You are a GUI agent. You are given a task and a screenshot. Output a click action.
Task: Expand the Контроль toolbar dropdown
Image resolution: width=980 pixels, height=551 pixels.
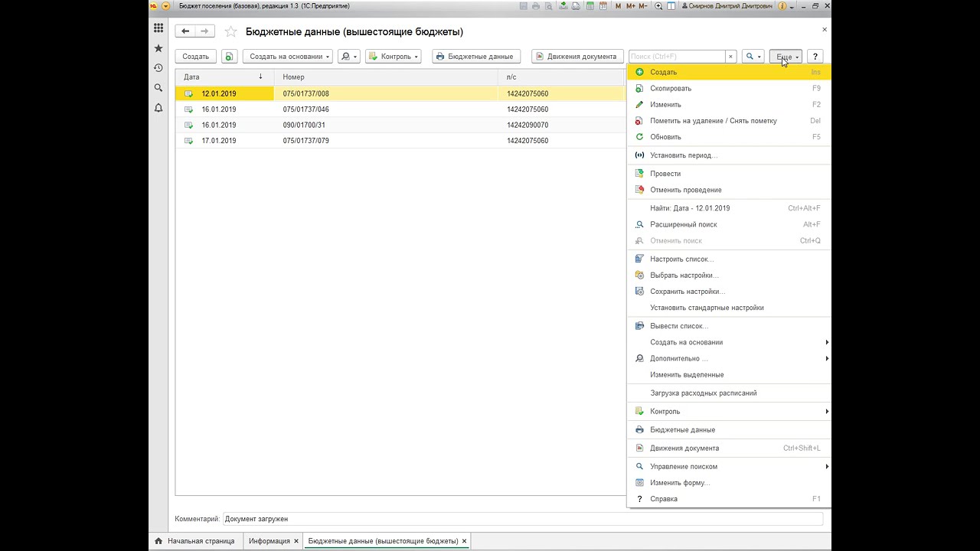point(393,57)
